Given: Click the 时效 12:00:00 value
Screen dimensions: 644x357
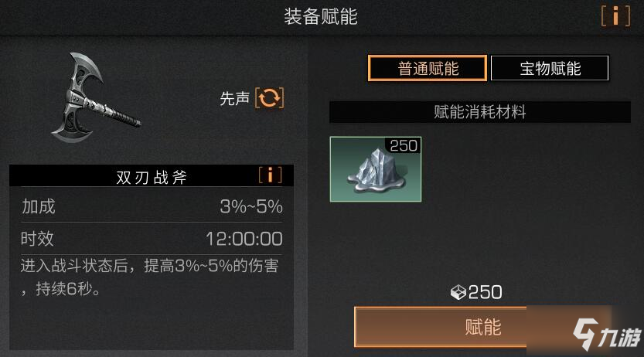Looking at the screenshot, I should click(x=244, y=239).
